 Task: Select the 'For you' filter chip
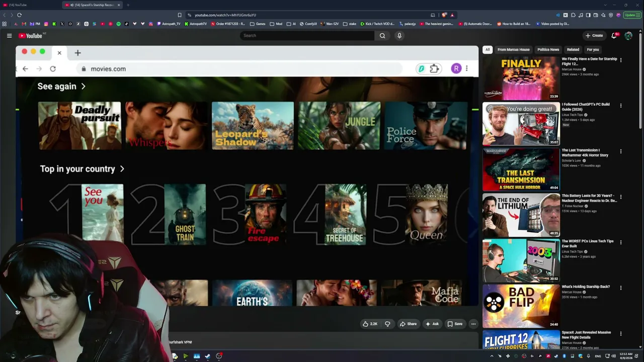[593, 50]
